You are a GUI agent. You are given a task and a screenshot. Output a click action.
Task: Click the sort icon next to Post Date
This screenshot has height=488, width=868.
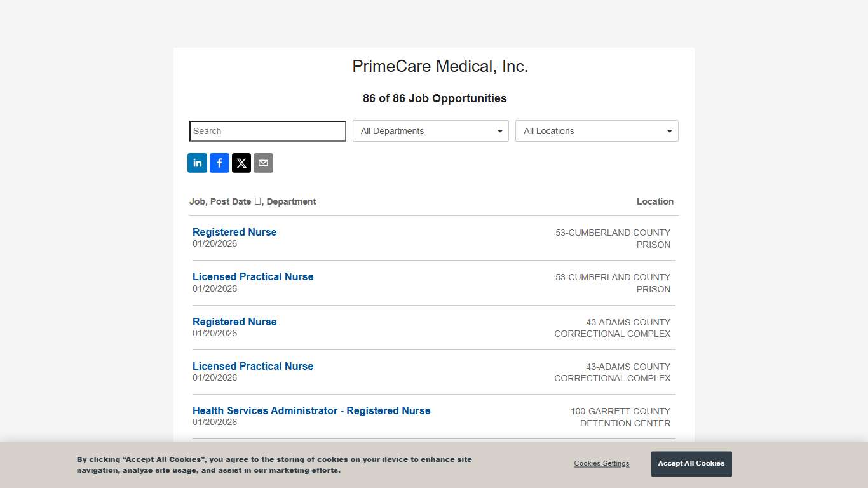[x=258, y=201]
